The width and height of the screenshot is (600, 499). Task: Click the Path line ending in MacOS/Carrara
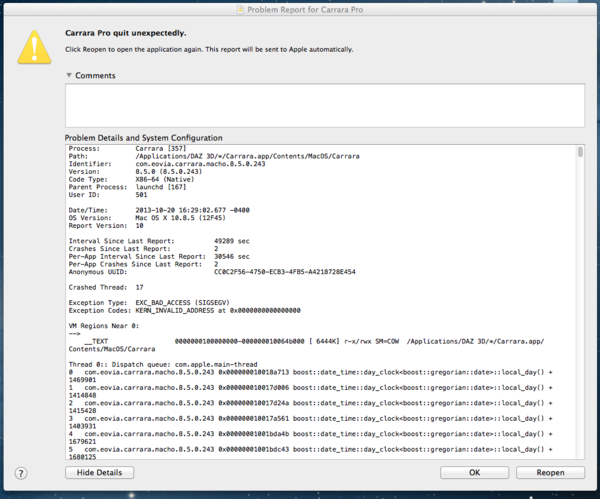(x=214, y=156)
